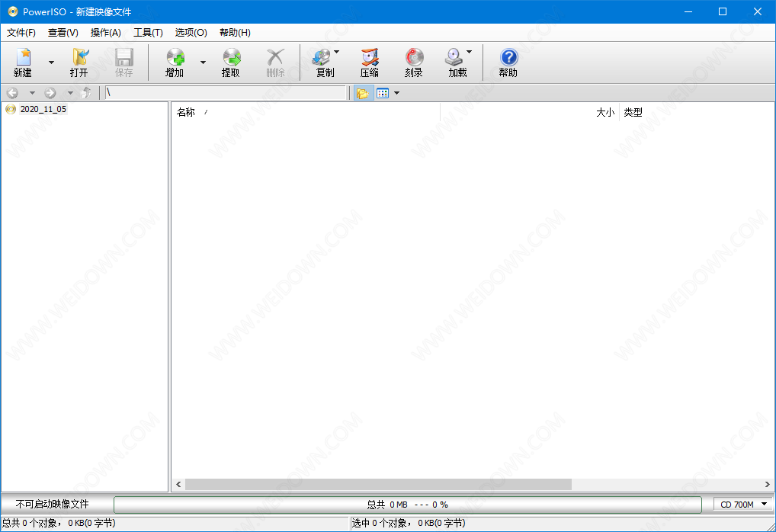Click the Back navigation arrow
Screen dimensions: 776x532
pos(12,93)
